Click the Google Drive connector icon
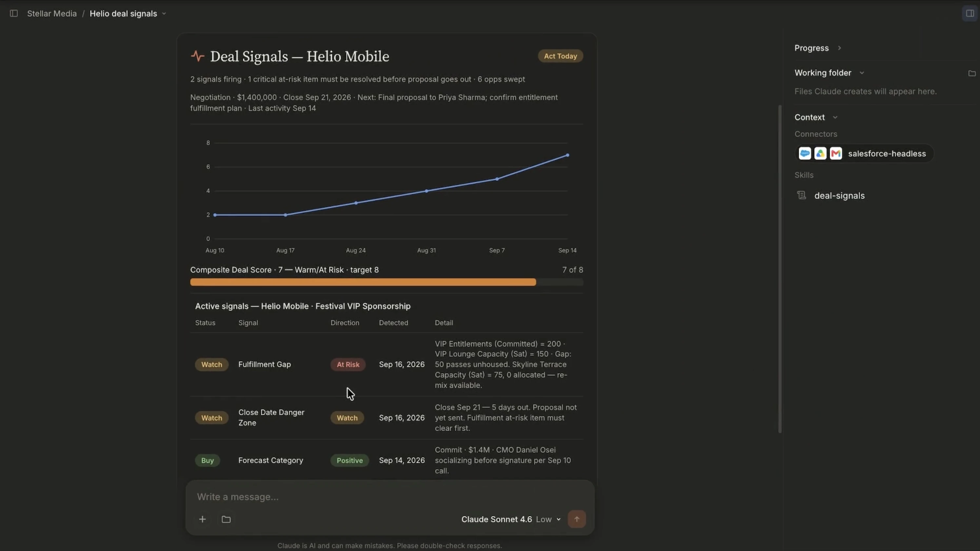Viewport: 980px width, 551px height. (x=820, y=154)
